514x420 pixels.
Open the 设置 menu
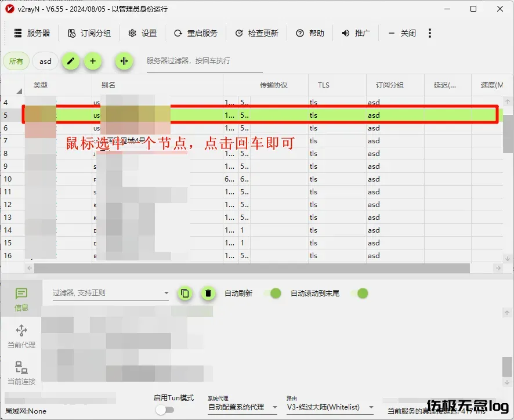point(143,33)
